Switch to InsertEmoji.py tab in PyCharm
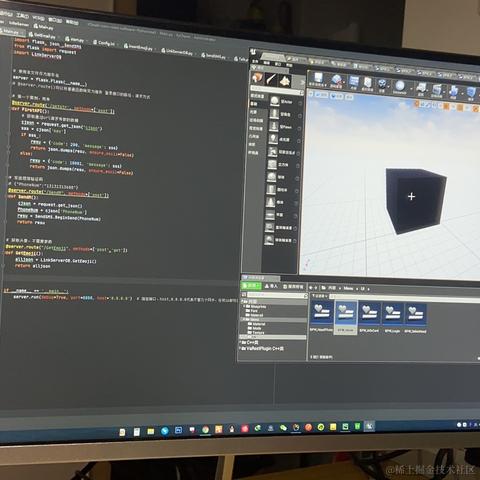Screen dimensions: 480x480 tap(138, 47)
